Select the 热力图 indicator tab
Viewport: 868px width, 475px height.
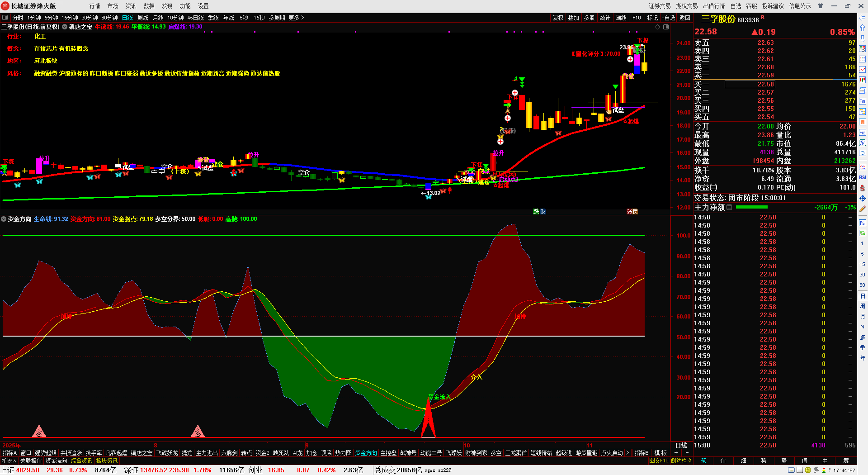tap(343, 453)
